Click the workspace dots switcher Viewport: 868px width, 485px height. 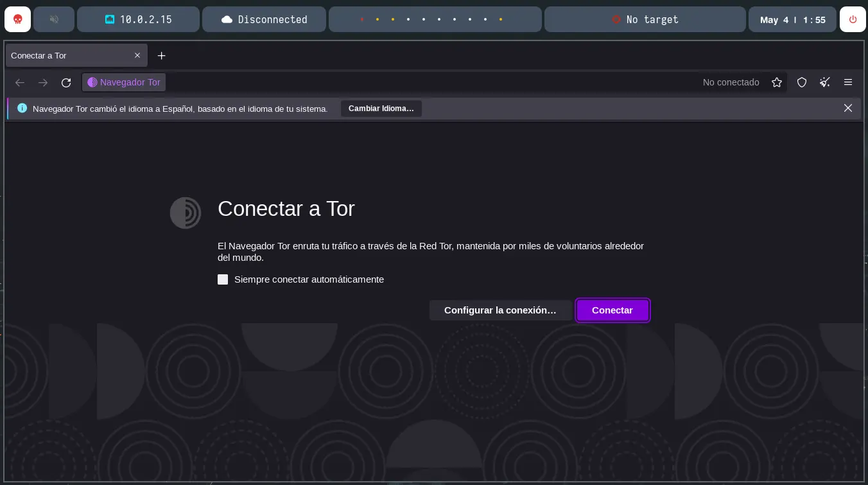pyautogui.click(x=435, y=19)
